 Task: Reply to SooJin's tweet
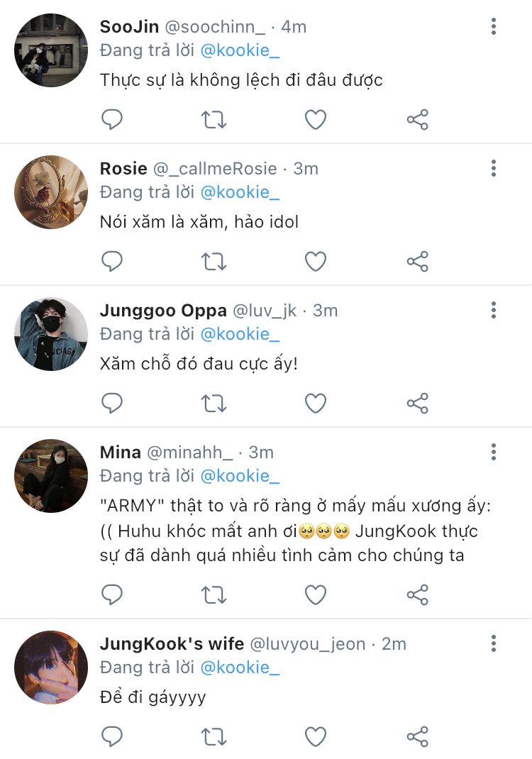pyautogui.click(x=112, y=119)
